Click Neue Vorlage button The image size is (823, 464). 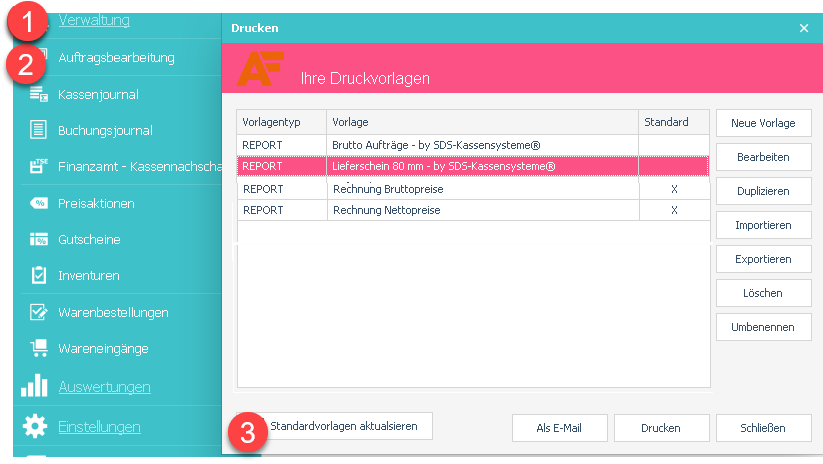763,123
